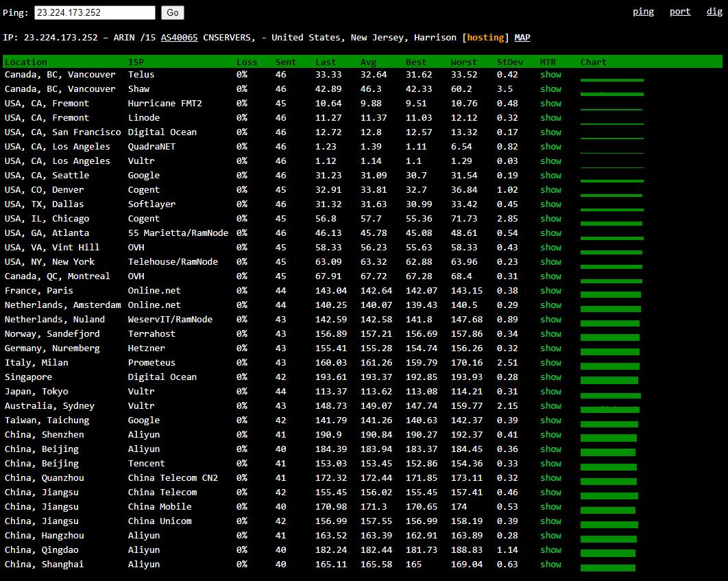Viewport: 728px width, 581px height.
Task: Show MTR for Los Angeles QuadraNET
Action: (x=550, y=146)
